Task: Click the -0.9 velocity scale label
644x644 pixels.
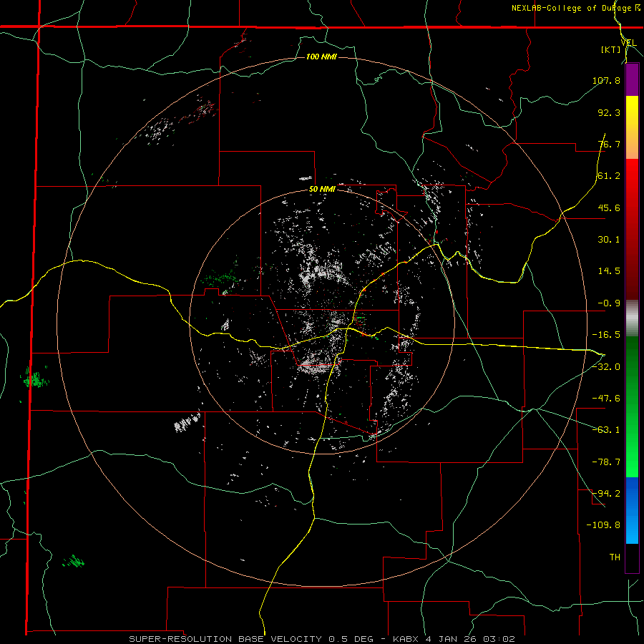Action: [609, 303]
